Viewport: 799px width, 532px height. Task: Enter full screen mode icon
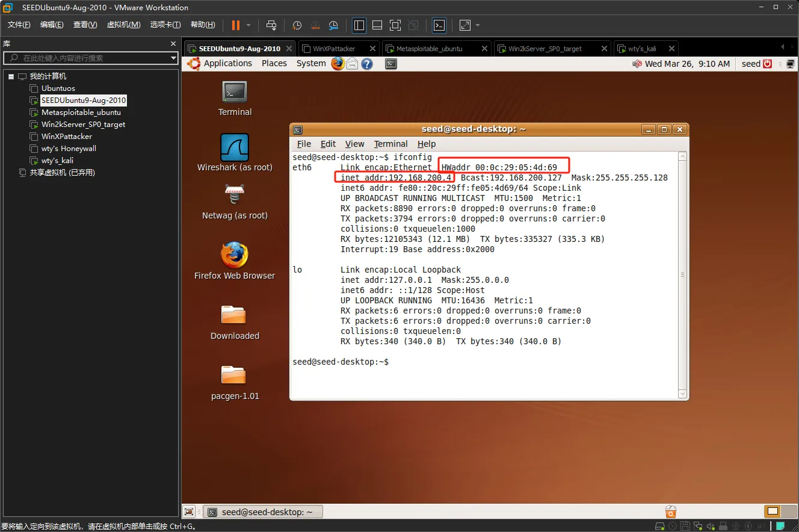click(x=395, y=25)
